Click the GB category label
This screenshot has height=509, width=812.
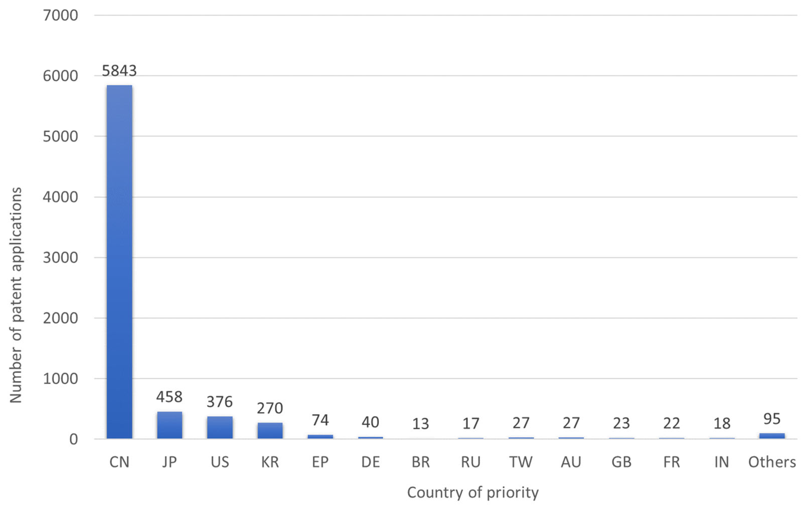point(621,462)
